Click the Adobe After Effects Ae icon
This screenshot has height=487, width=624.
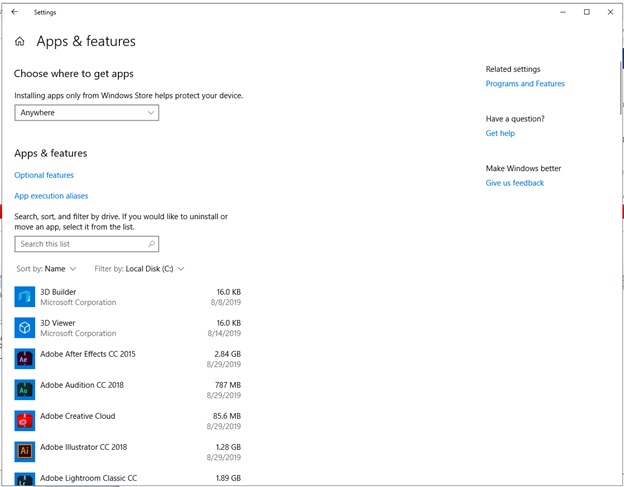pyautogui.click(x=25, y=359)
